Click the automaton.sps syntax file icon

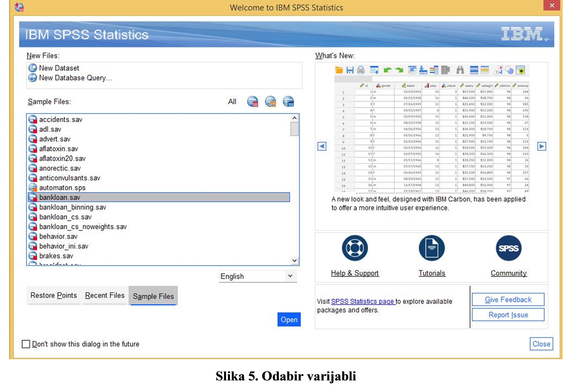point(32,187)
